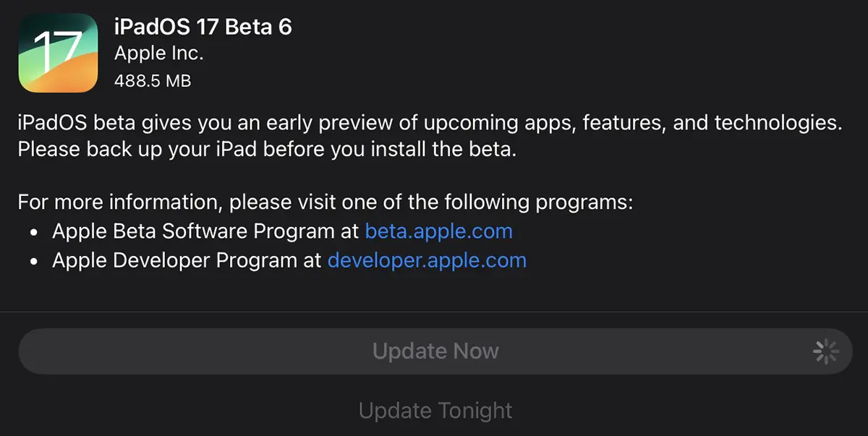Click the Apple Inc. developer name
Image resolution: width=868 pixels, height=436 pixels.
(159, 54)
